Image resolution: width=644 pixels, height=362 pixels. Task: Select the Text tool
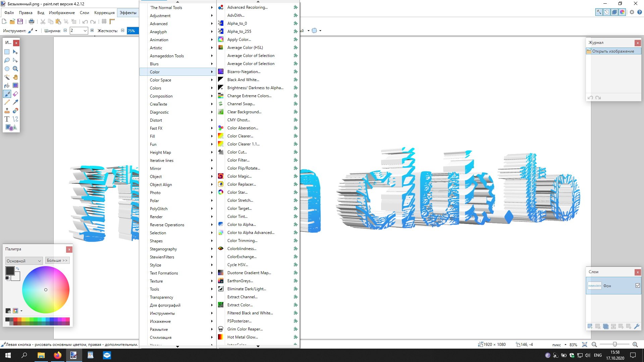(x=7, y=119)
